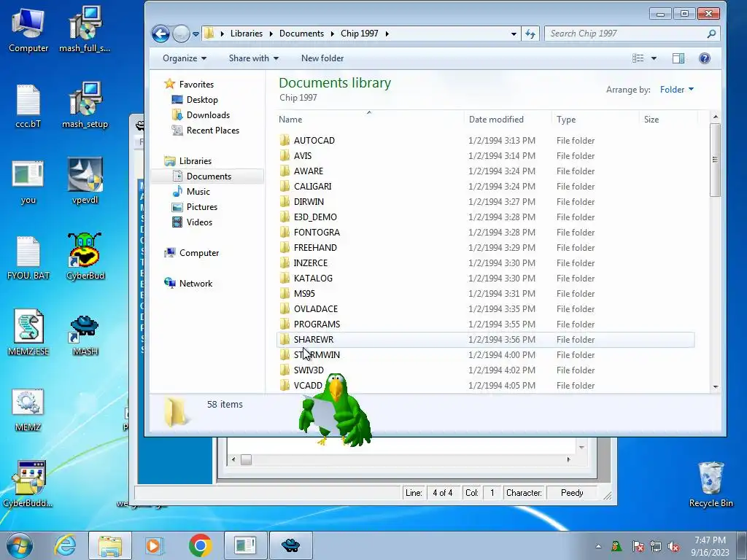The image size is (747, 560).
Task: Click the scroll down arrow of file list
Action: tap(715, 387)
